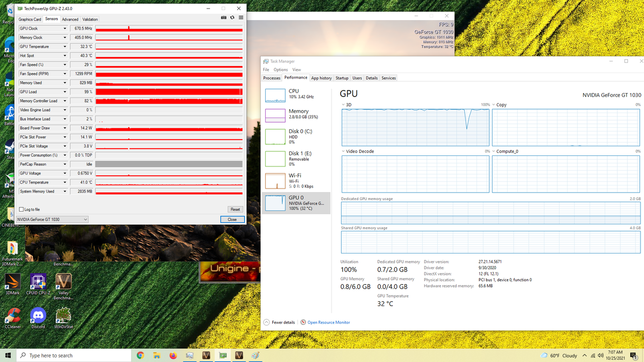Screen dimensions: 644x362
Task: Open the Windows Start button
Action: 8,355
